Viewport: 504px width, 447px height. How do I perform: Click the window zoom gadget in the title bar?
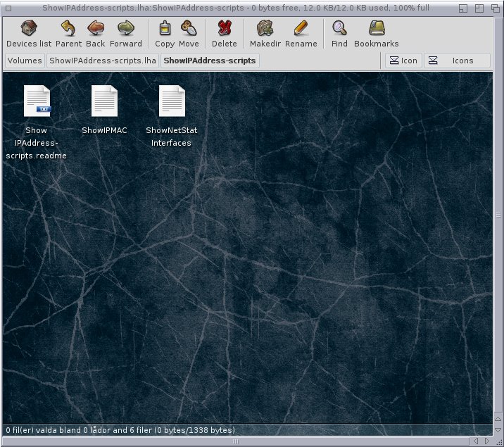pos(479,8)
